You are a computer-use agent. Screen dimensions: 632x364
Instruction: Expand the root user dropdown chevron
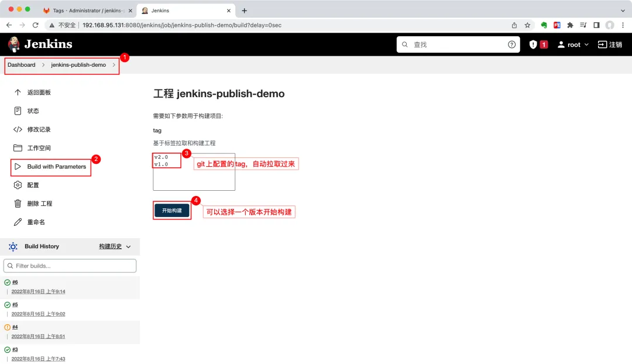point(586,44)
